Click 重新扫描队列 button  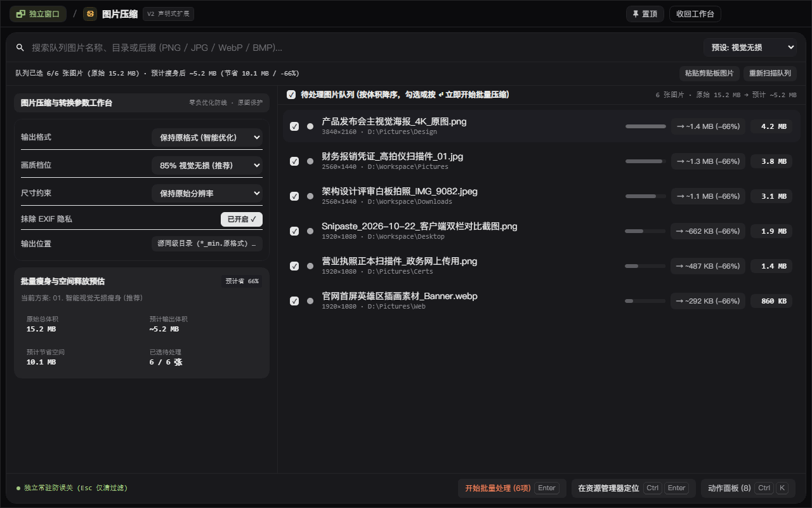(770, 73)
